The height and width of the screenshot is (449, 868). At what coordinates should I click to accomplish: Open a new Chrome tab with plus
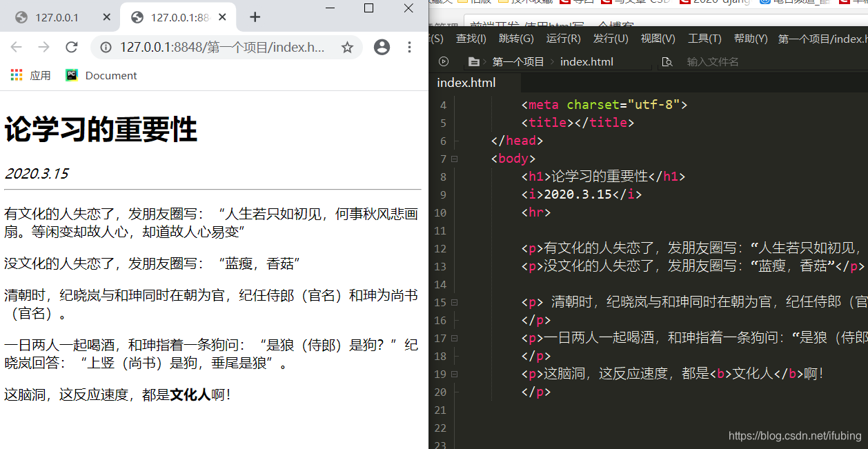coord(255,17)
